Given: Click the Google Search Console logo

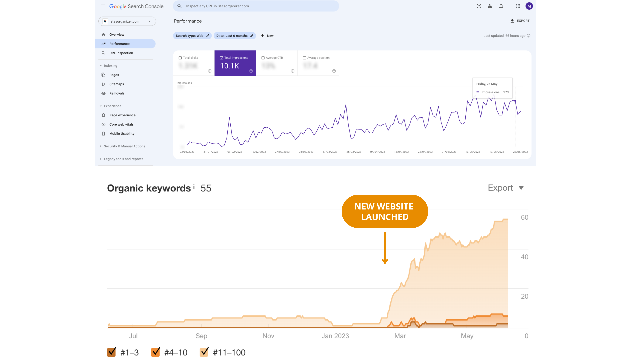Looking at the screenshot, I should [136, 6].
